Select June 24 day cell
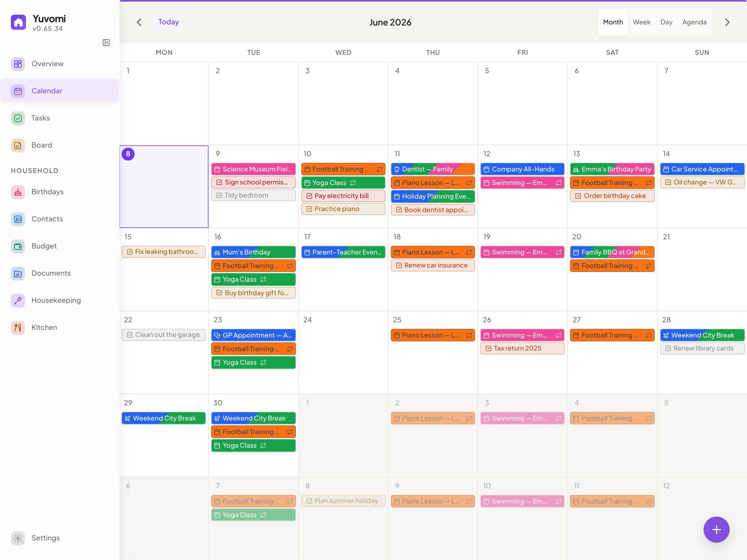Image resolution: width=747 pixels, height=560 pixels. pyautogui.click(x=343, y=352)
